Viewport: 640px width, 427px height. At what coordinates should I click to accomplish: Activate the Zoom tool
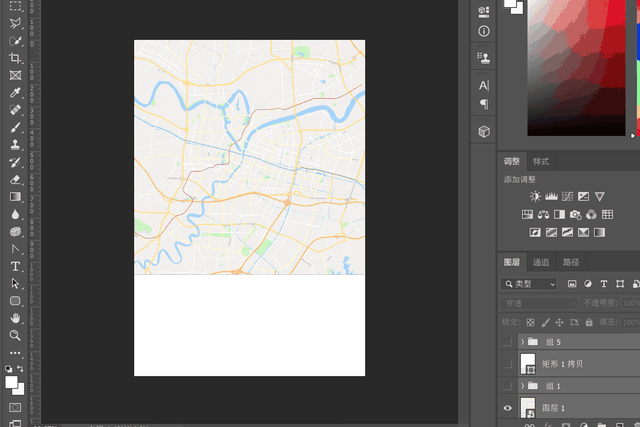pos(15,335)
